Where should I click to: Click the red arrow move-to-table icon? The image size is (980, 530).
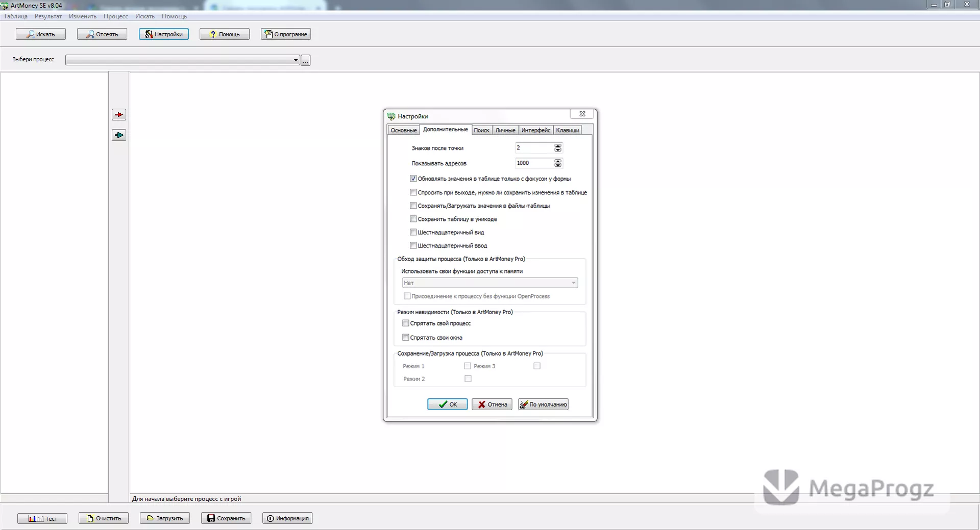click(x=119, y=115)
